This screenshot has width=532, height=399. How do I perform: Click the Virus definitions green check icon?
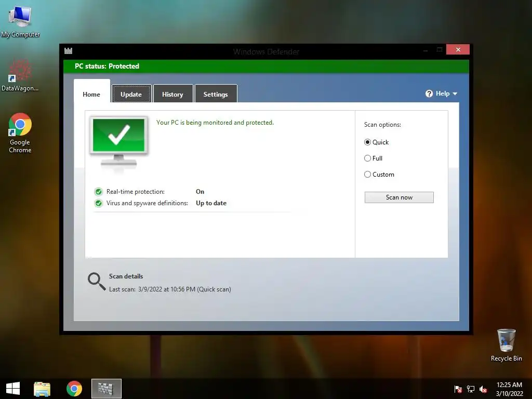98,203
